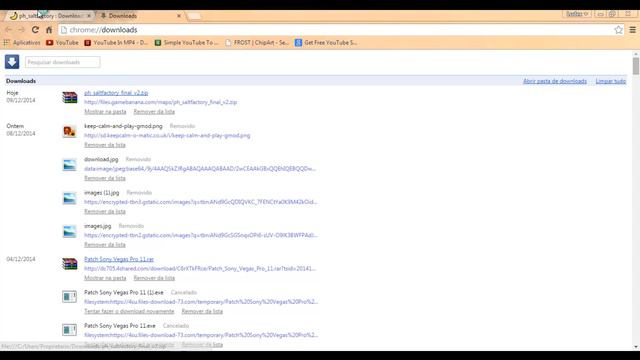Click the Patch Sony Vegas Pro 11.exe icon
Screen dimensions: 640x360
click(69, 330)
